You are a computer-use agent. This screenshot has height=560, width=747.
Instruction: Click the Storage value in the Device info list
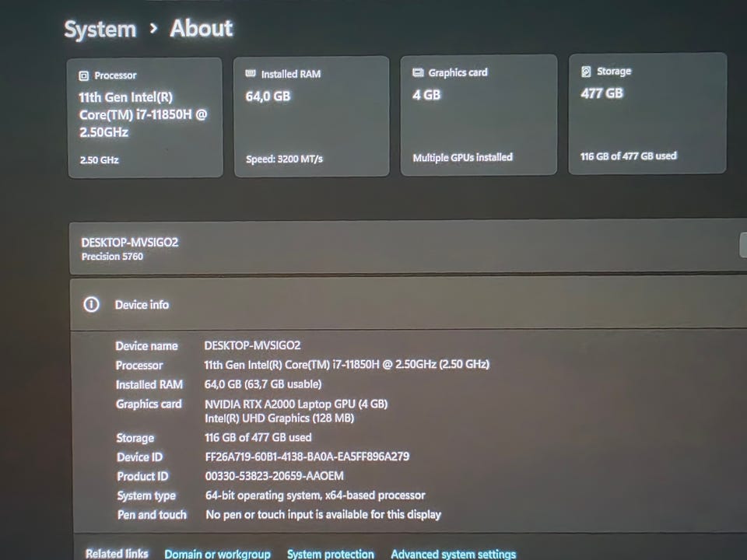pos(258,438)
